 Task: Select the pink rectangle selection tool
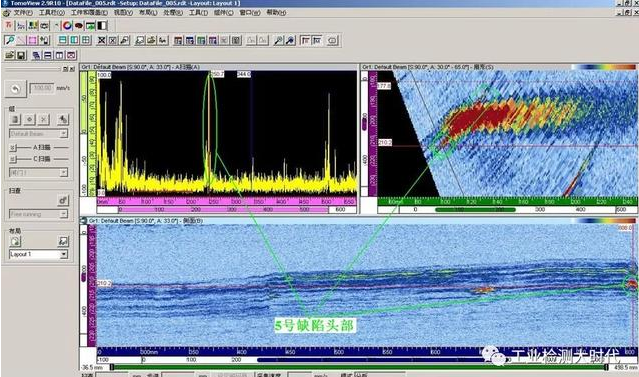[x=33, y=40]
